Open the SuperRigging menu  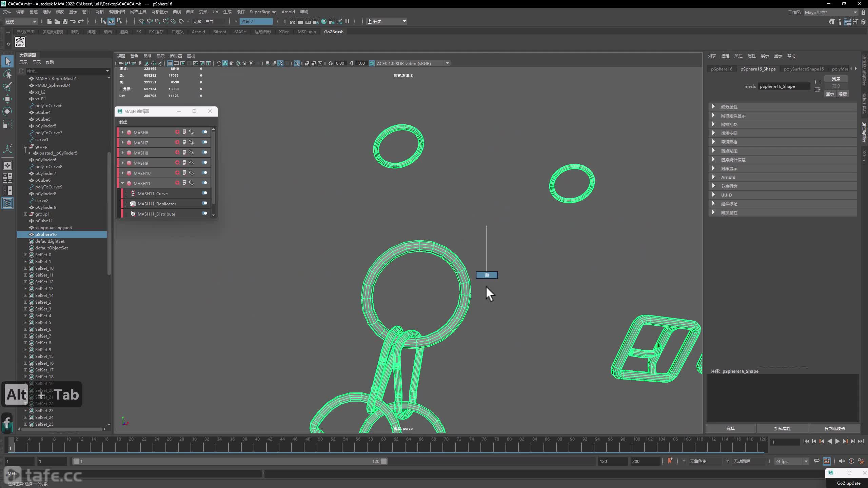click(263, 12)
